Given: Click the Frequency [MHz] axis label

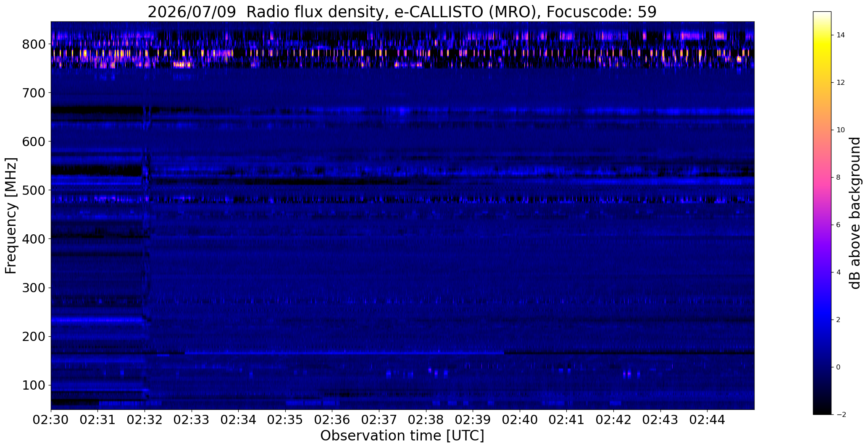Looking at the screenshot, I should click(11, 215).
